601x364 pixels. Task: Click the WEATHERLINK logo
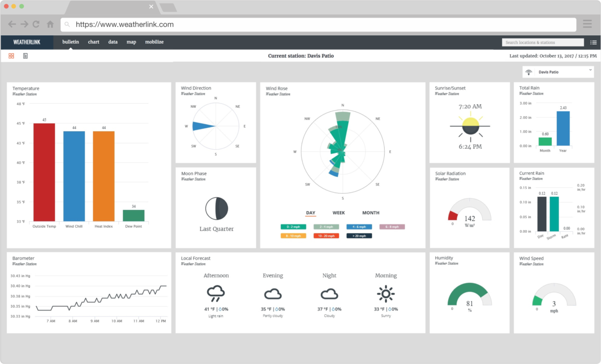27,42
